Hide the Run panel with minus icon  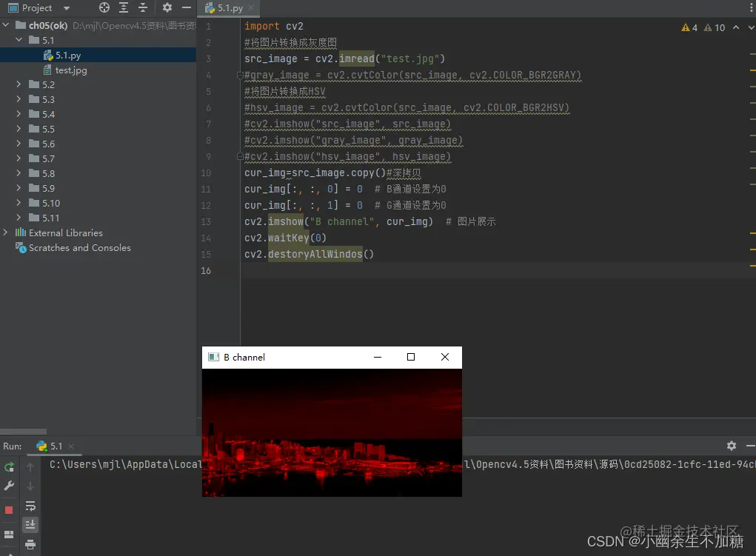(750, 446)
